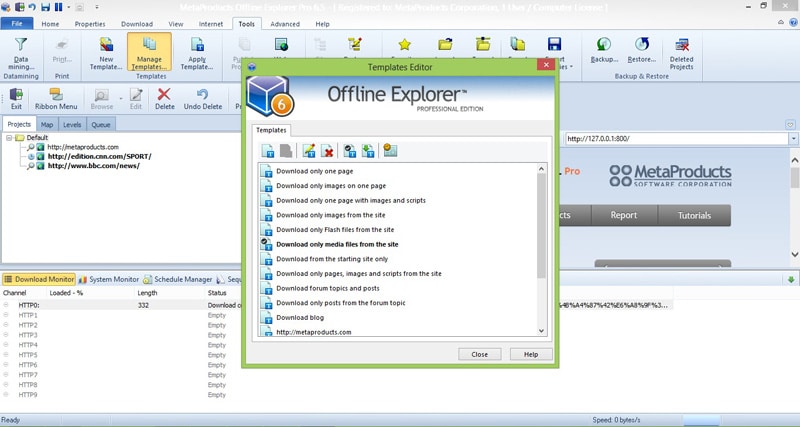Click the Undo Delete toolbar icon
The width and height of the screenshot is (800, 427).
[x=202, y=98]
